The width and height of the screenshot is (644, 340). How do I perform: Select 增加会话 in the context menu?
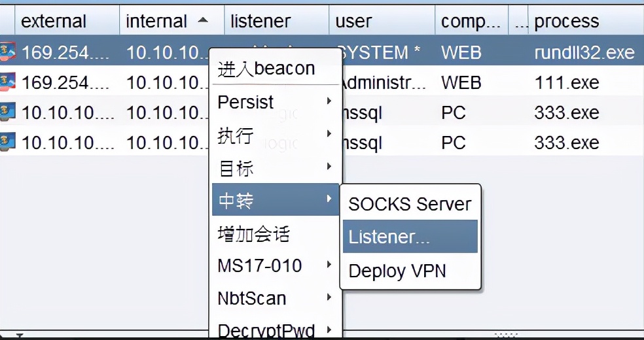[x=254, y=233]
